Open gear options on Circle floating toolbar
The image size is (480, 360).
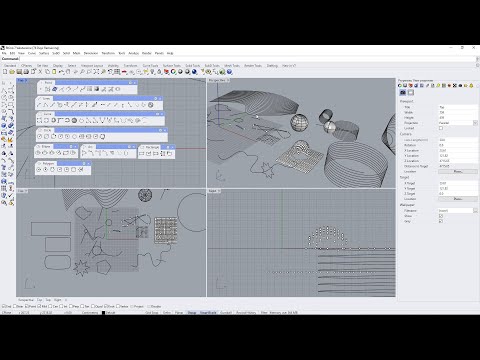click(160, 130)
